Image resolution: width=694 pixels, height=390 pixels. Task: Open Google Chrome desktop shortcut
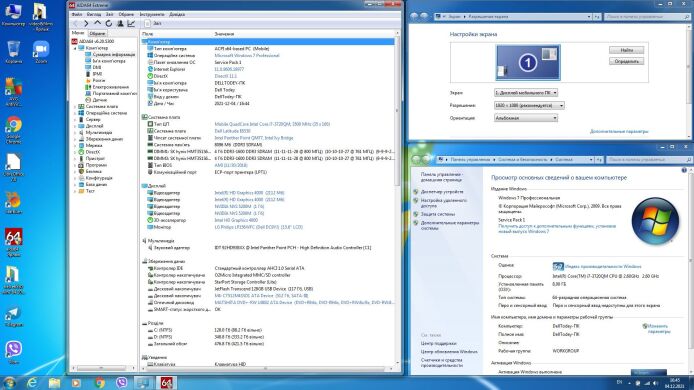pyautogui.click(x=13, y=130)
